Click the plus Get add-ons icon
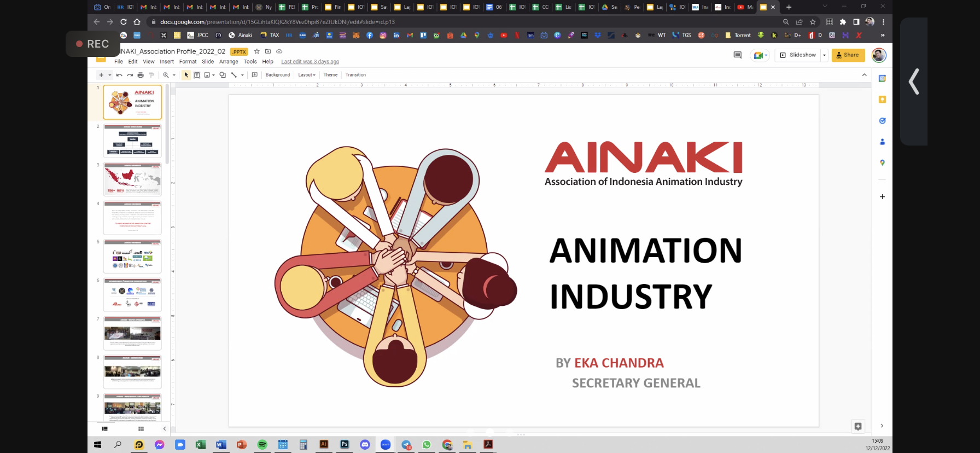The image size is (980, 453). [x=882, y=196]
